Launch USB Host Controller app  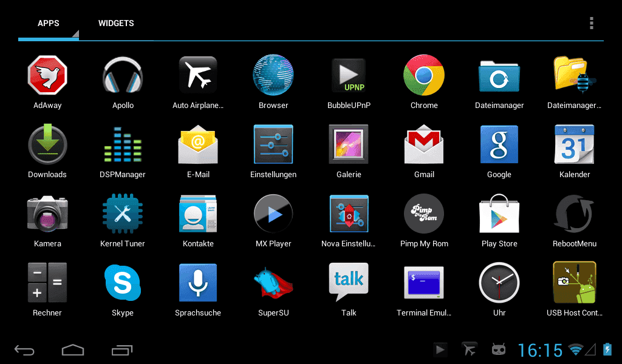pyautogui.click(x=575, y=283)
